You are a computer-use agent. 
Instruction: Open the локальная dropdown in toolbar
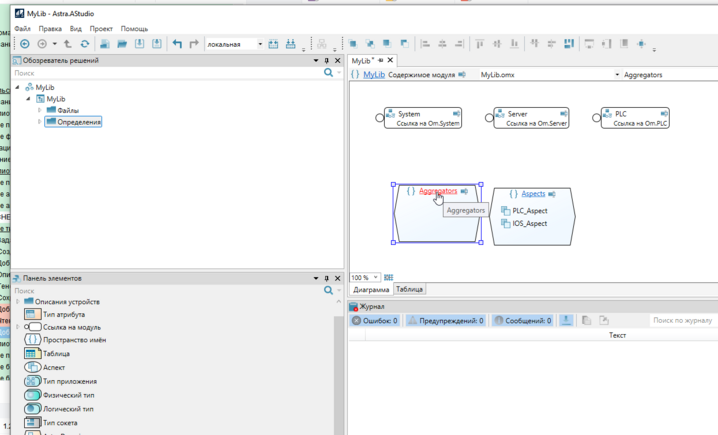coord(260,44)
